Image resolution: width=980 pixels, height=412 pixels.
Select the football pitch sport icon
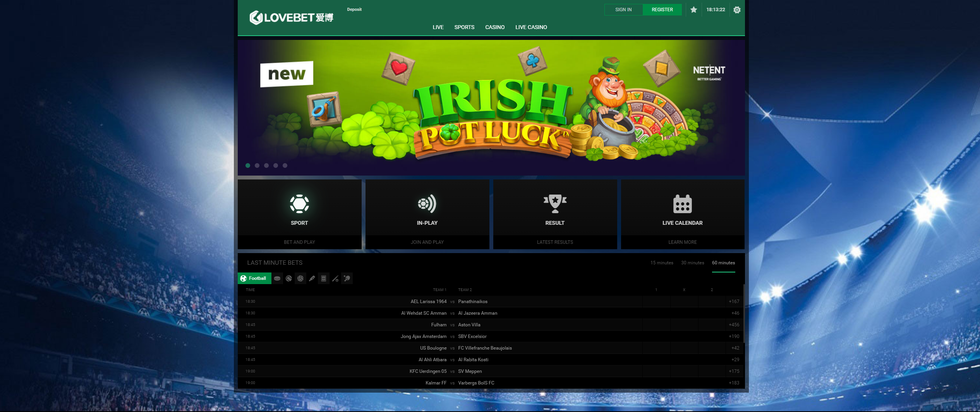pos(324,278)
